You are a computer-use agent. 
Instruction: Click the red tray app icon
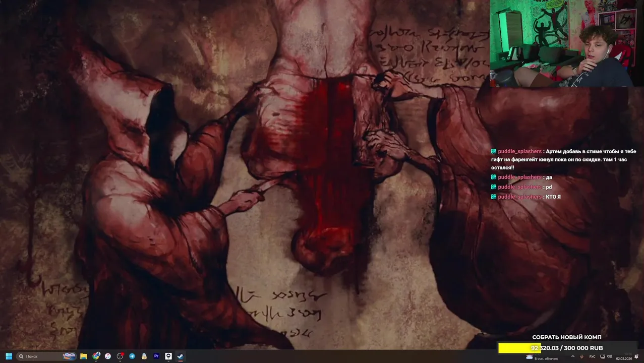(x=581, y=356)
